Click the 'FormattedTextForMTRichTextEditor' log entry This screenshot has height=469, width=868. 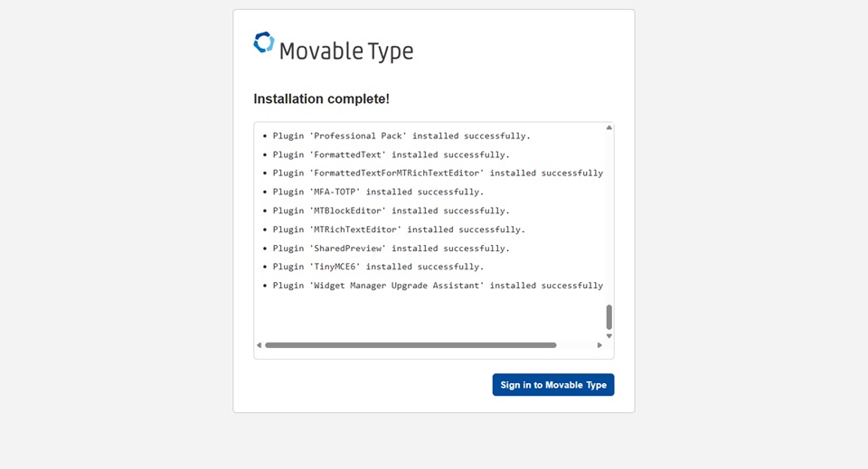[x=438, y=174]
